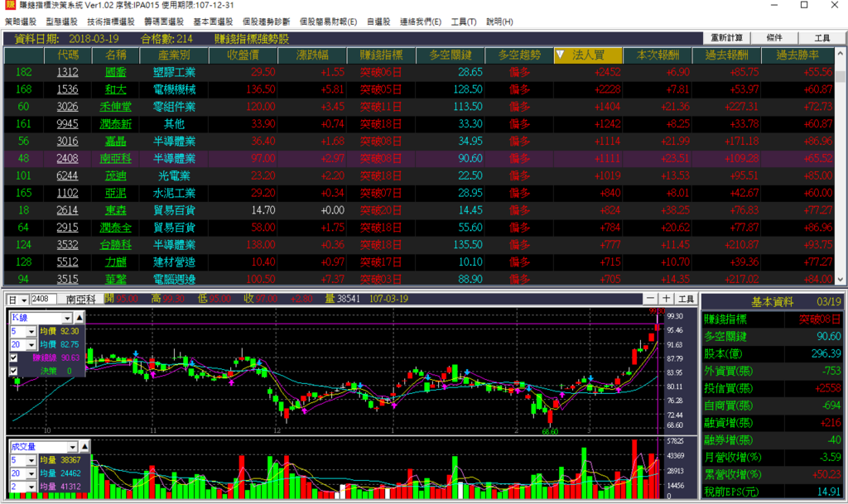This screenshot has width=848, height=504.
Task: Click stock name link 台勝科
Action: point(115,245)
